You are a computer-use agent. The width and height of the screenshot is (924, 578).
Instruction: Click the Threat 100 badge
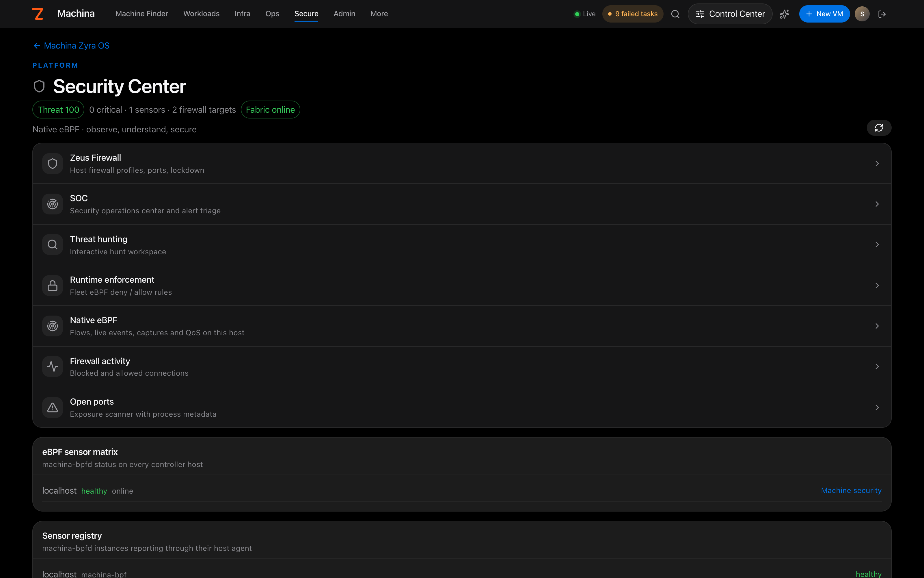[x=58, y=110]
